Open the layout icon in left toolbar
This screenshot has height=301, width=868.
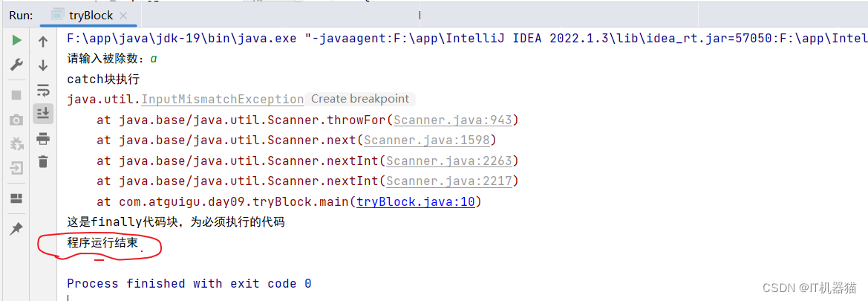click(16, 198)
